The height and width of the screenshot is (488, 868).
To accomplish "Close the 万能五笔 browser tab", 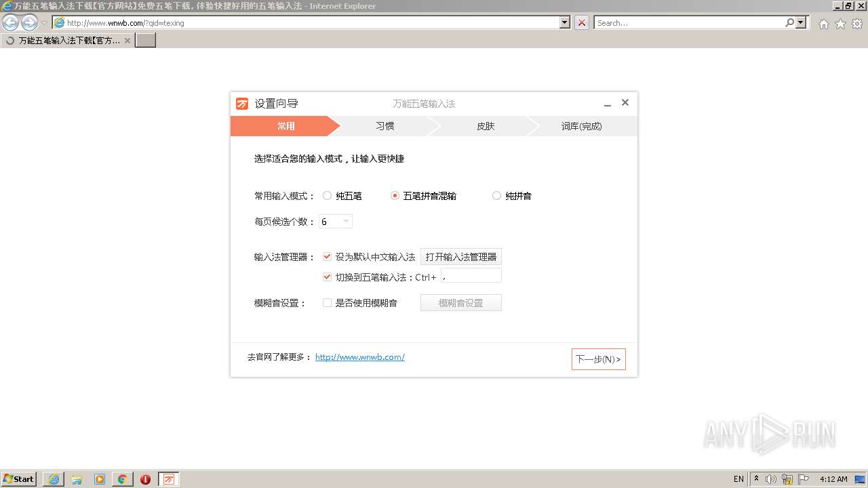I will click(127, 41).
